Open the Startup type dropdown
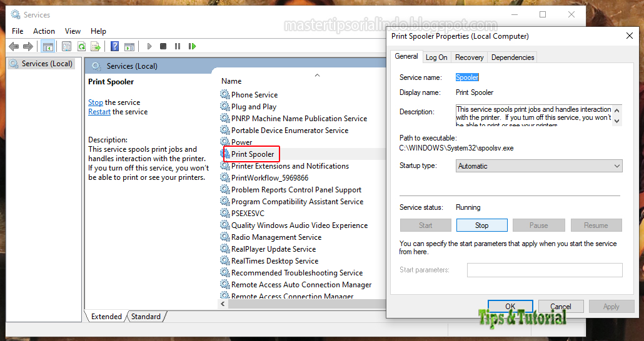This screenshot has height=341, width=644. [539, 166]
